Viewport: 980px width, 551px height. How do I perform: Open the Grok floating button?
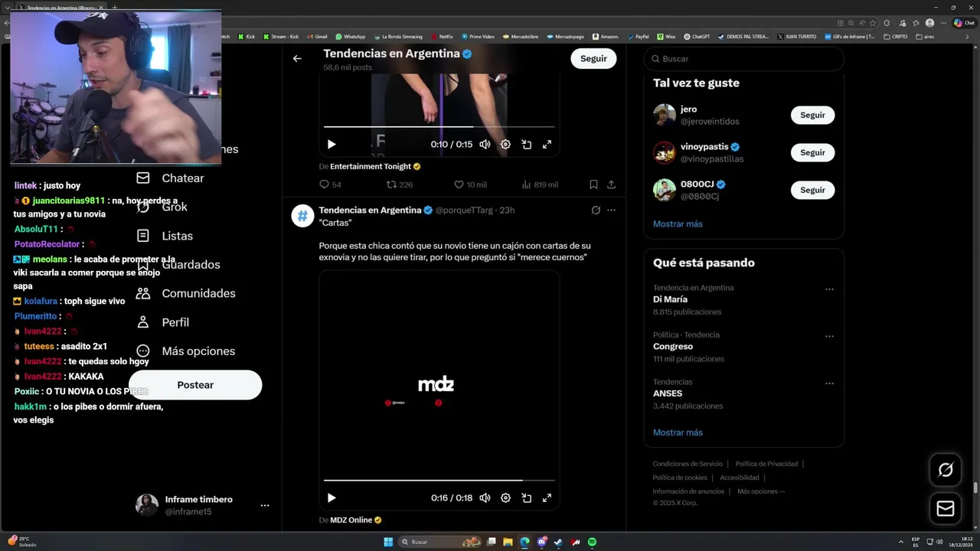pos(946,470)
